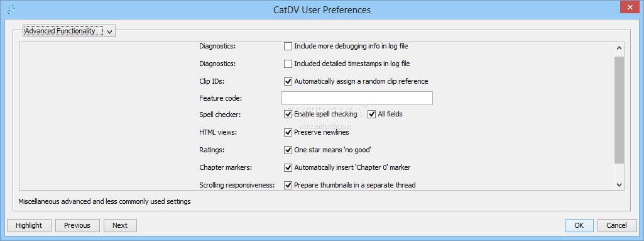Screen dimensions: 644x241
Task: Uncheck Automatically assign a random clip reference
Action: pyautogui.click(x=288, y=81)
